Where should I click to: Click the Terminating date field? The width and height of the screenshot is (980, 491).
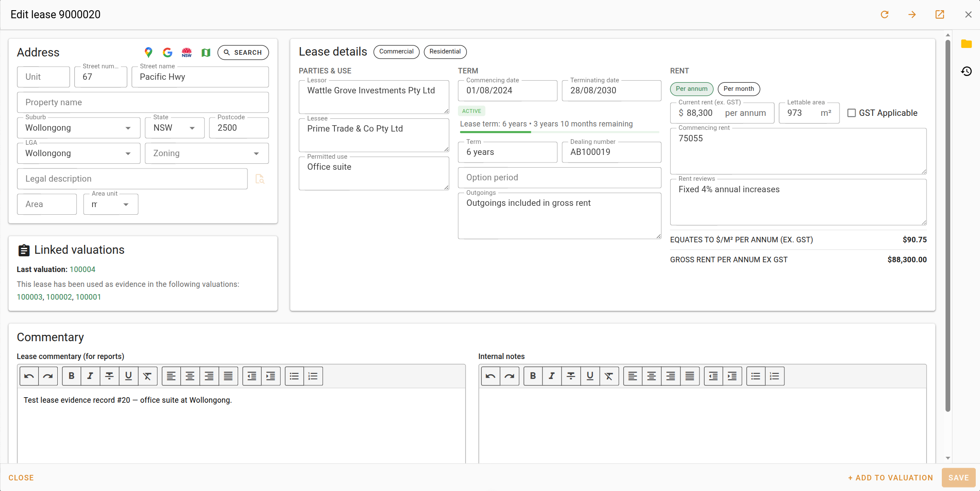[x=611, y=90]
